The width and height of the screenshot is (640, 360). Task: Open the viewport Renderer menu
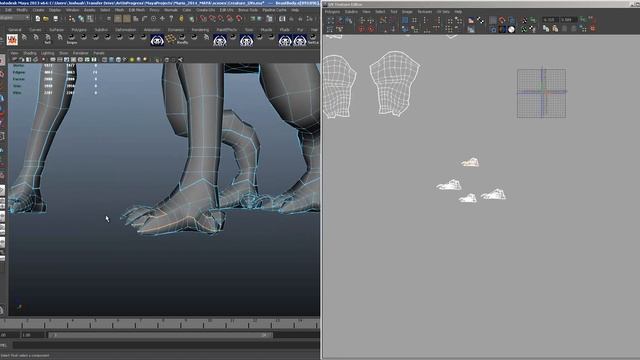(x=80, y=53)
